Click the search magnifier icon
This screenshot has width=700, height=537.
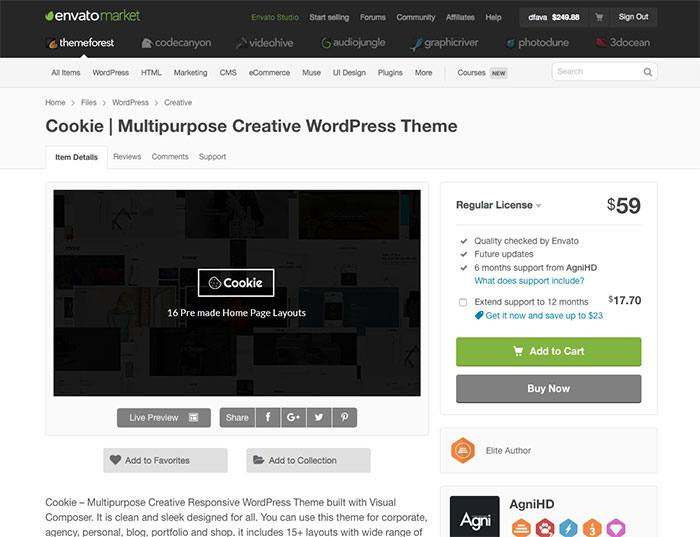pyautogui.click(x=647, y=72)
